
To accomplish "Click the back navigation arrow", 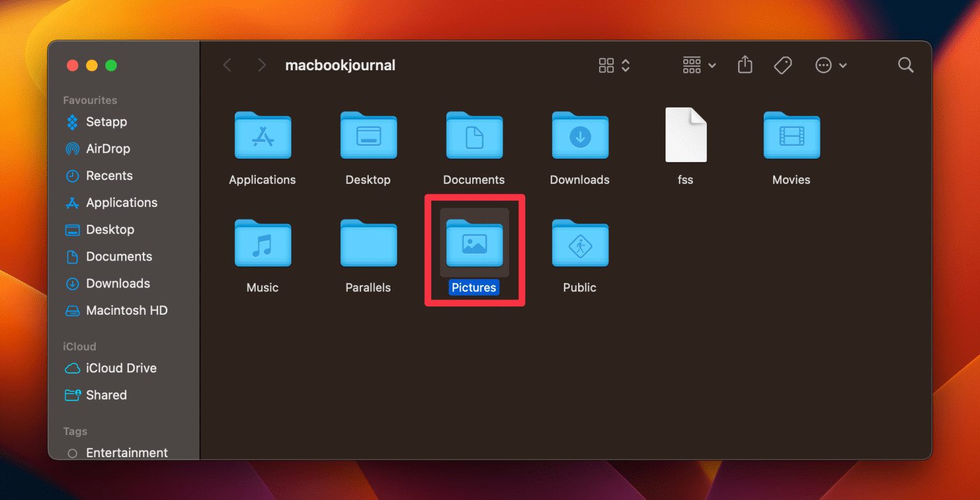I will 227,64.
